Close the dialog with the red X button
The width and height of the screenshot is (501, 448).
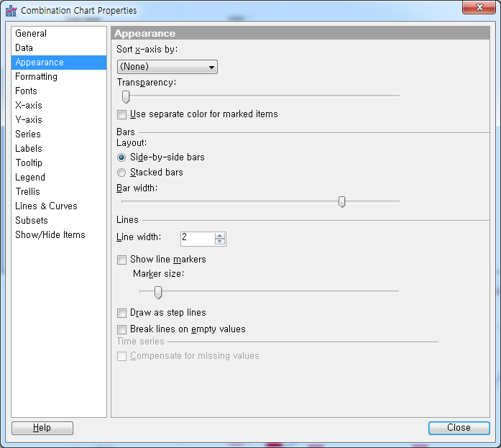(479, 8)
